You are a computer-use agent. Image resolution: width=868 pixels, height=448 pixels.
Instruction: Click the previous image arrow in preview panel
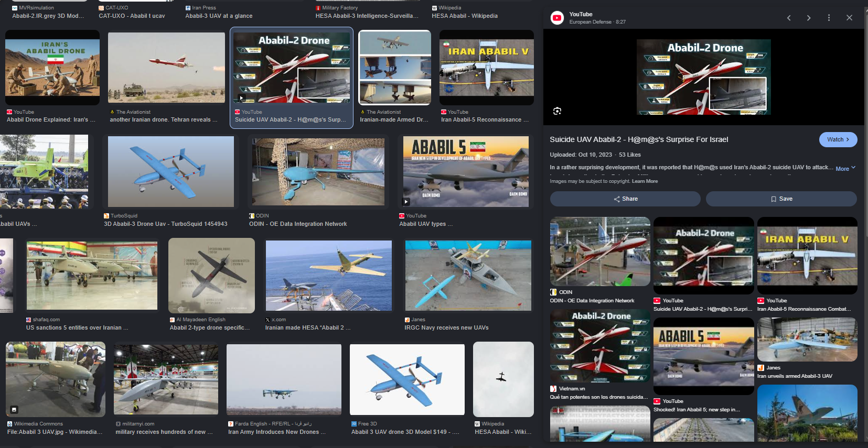click(x=789, y=18)
